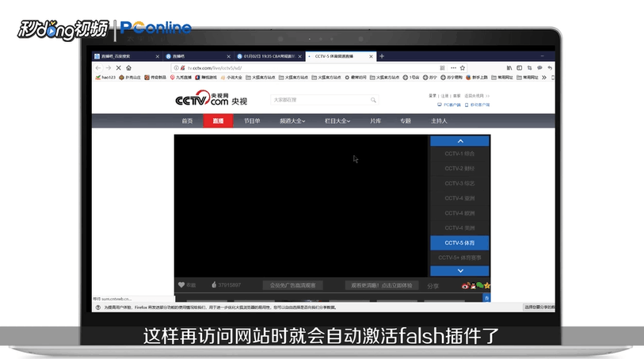This screenshot has width=644, height=359.
Task: Toggle the sidebar view icon
Action: [x=519, y=68]
